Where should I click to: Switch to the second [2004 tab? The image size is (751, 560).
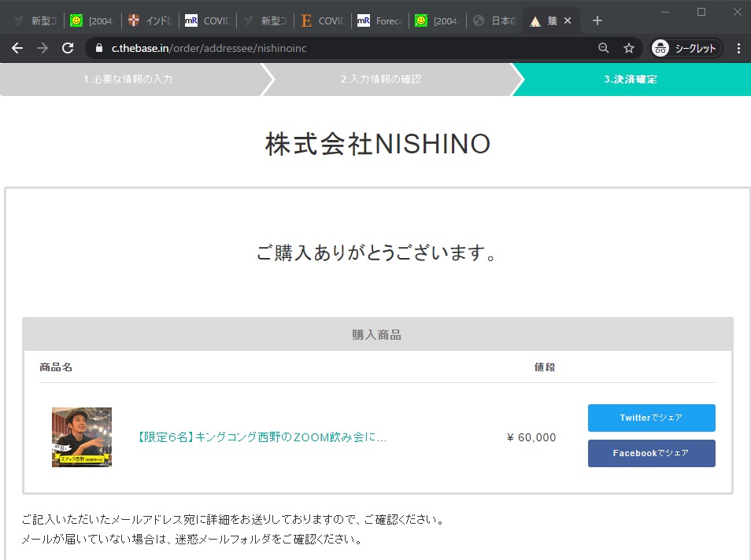437,20
